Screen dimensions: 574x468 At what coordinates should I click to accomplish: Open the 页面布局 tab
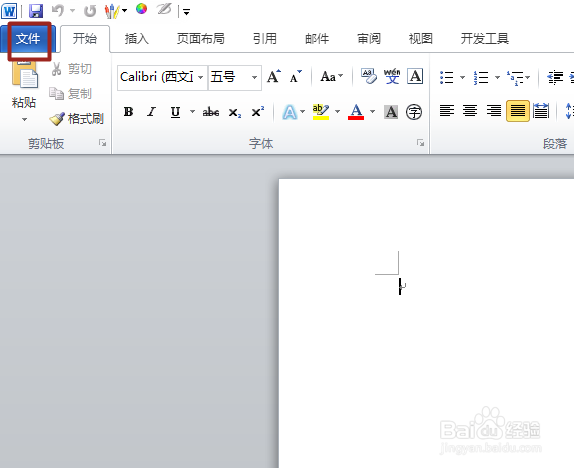[201, 38]
